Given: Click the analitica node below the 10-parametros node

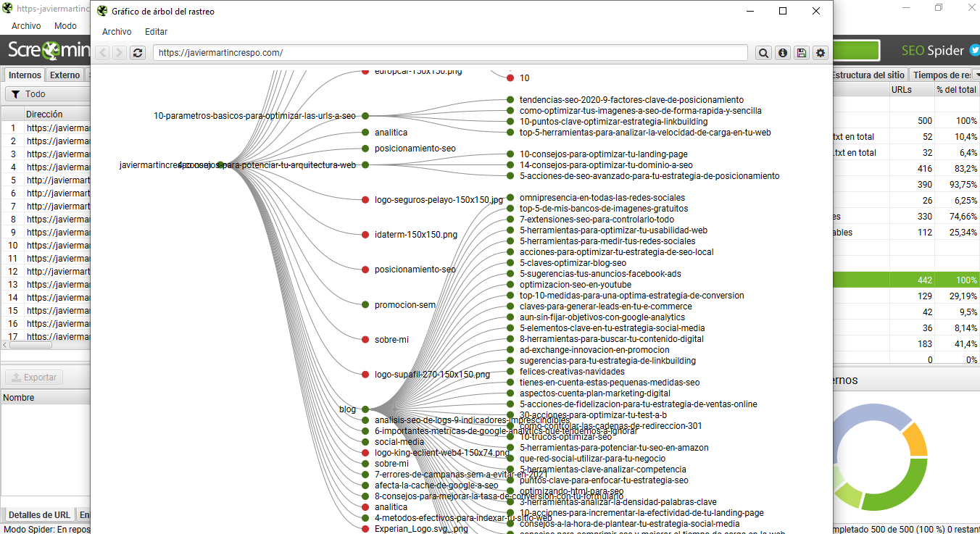Looking at the screenshot, I should pos(366,133).
